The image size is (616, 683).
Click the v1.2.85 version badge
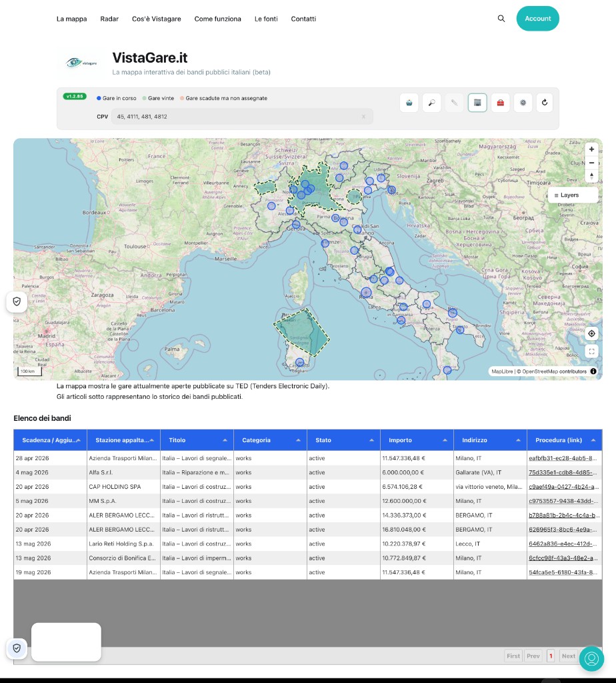(x=75, y=96)
